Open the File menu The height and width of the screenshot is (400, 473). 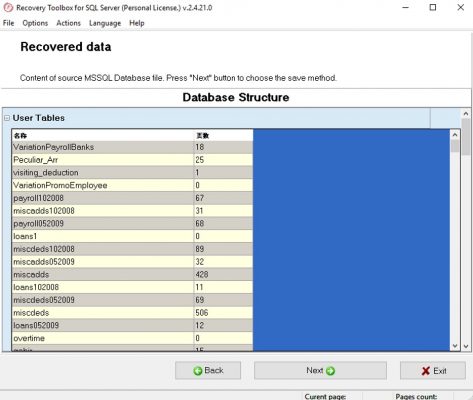pos(8,23)
